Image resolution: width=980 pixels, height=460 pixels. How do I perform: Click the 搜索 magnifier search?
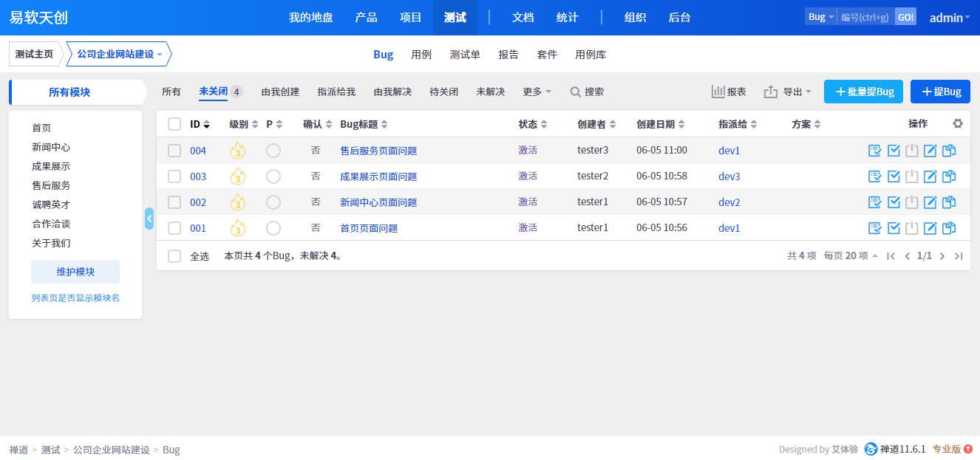tap(587, 92)
